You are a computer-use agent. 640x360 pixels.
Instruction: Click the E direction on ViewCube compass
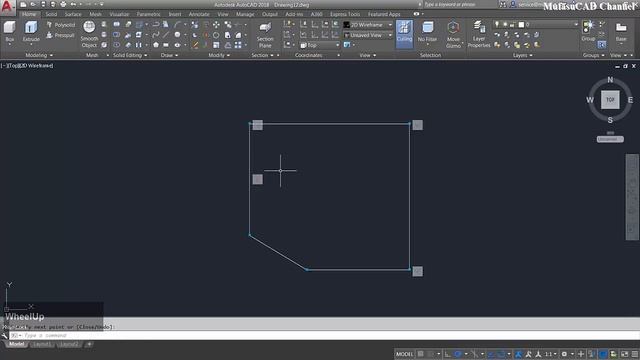tap(630, 100)
